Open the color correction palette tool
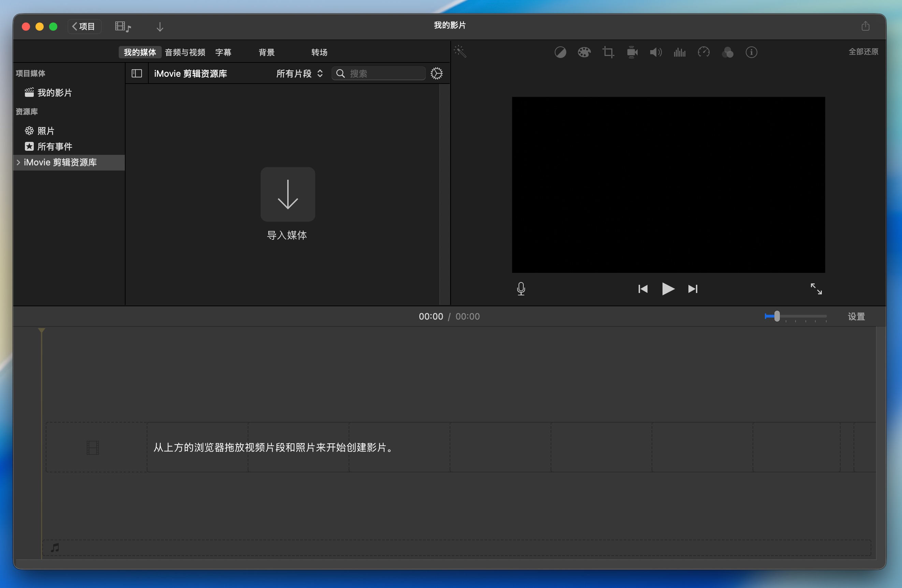The width and height of the screenshot is (902, 588). tap(584, 52)
